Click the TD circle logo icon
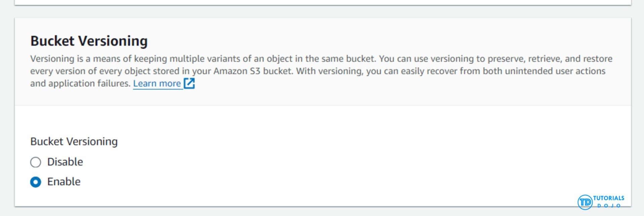 585,202
